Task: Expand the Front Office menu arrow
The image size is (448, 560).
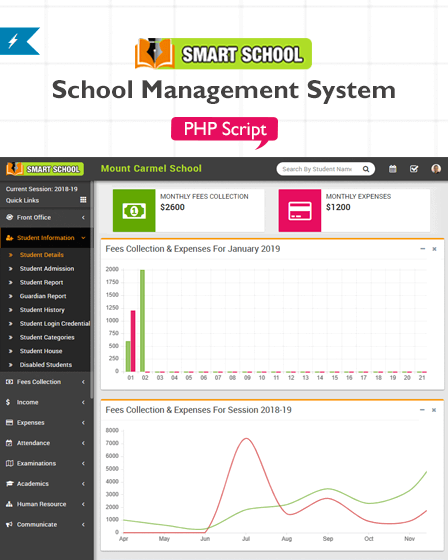Action: [x=83, y=218]
